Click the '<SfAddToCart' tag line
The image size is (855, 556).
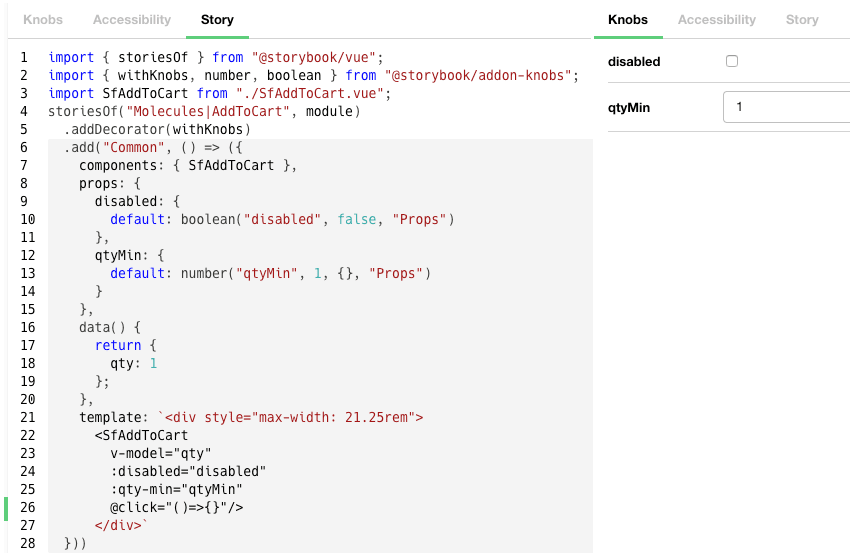[141, 435]
